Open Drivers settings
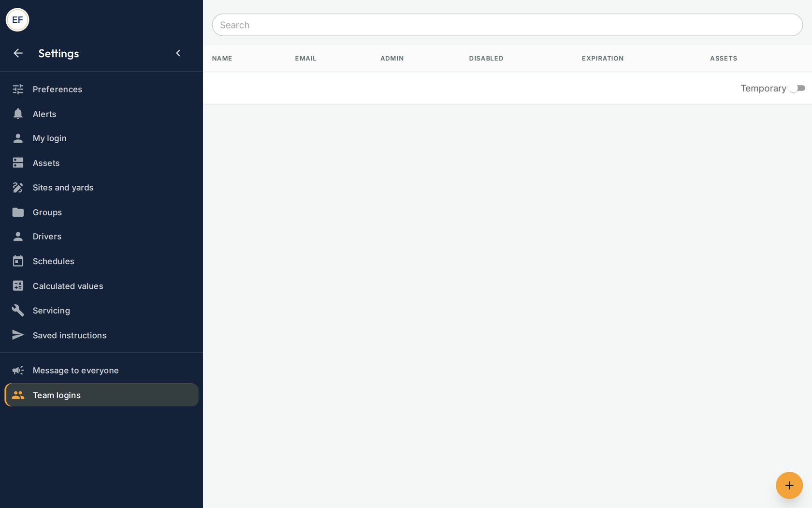Viewport: 812px width, 508px height. click(101, 237)
